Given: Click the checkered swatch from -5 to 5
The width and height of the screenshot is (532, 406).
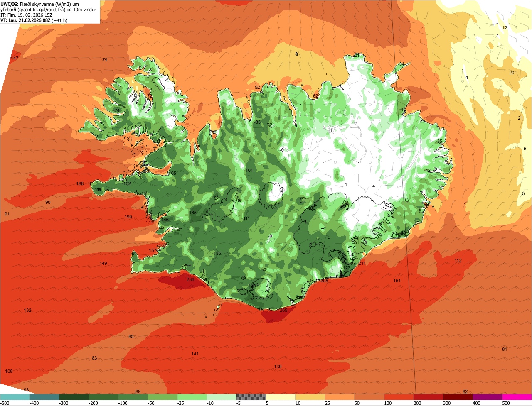Looking at the screenshot, I should tap(251, 397).
